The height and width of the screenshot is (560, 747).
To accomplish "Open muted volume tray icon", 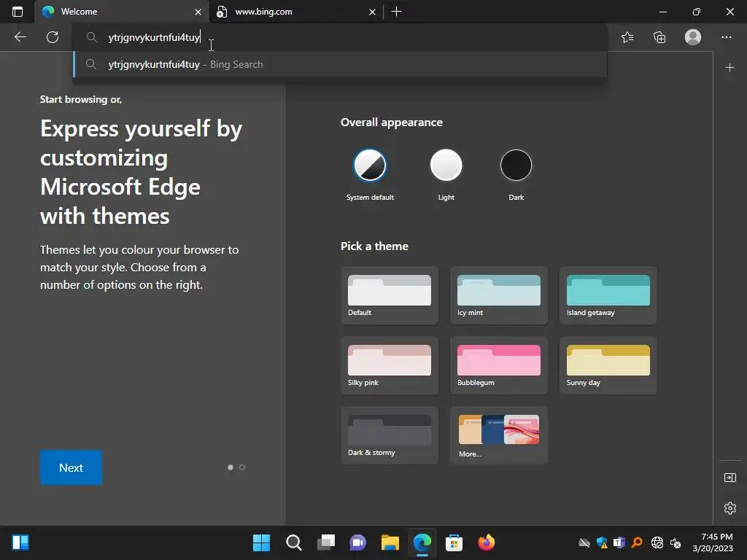I will 676,542.
